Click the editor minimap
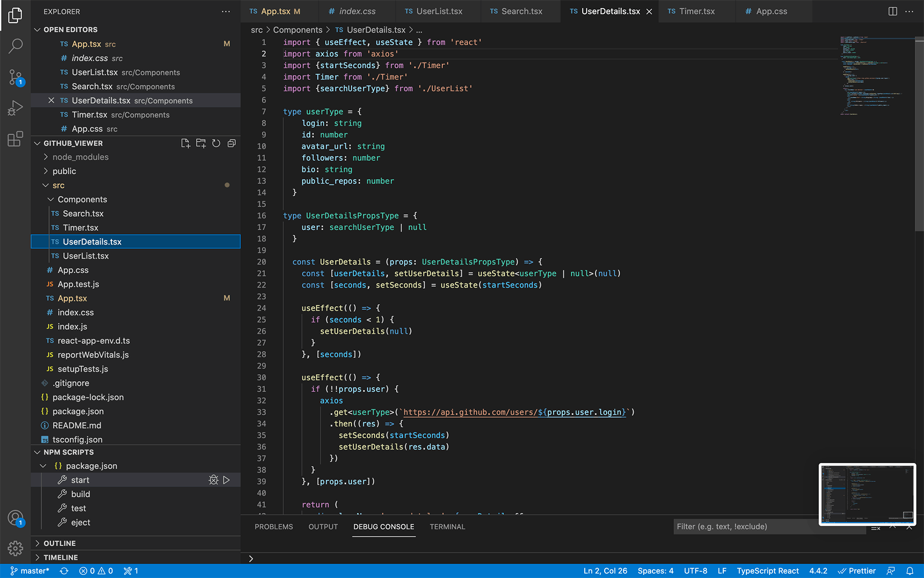Image resolution: width=924 pixels, height=578 pixels. point(876,76)
